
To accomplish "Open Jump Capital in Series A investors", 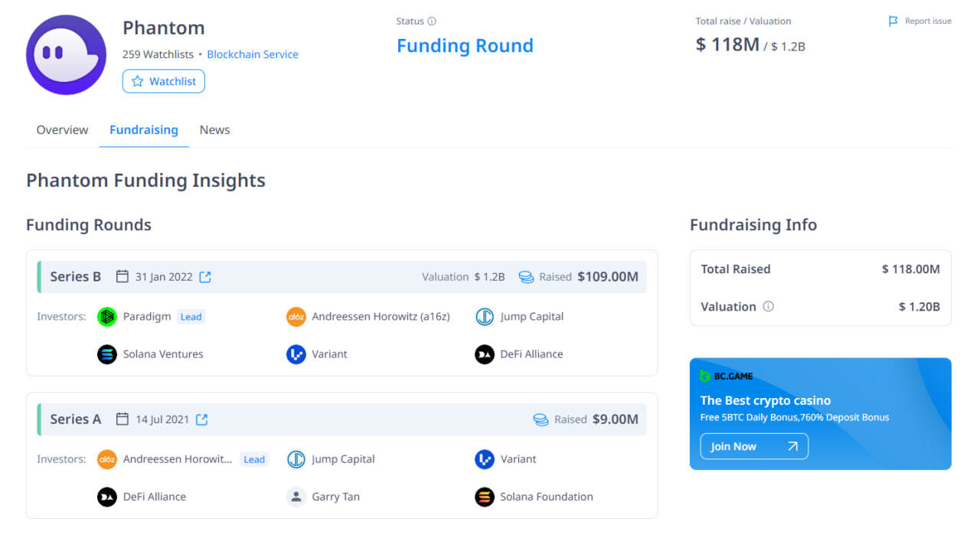I will coord(344,459).
